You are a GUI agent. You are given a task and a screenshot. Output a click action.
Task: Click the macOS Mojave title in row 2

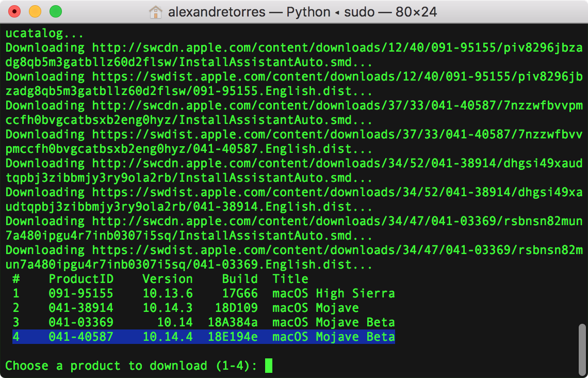(x=315, y=308)
